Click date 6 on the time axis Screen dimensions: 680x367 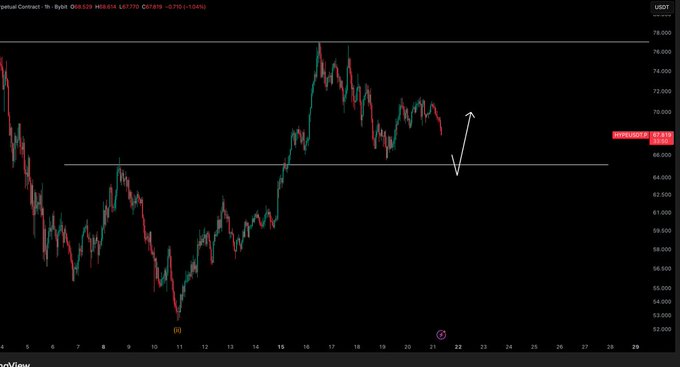pos(52,347)
